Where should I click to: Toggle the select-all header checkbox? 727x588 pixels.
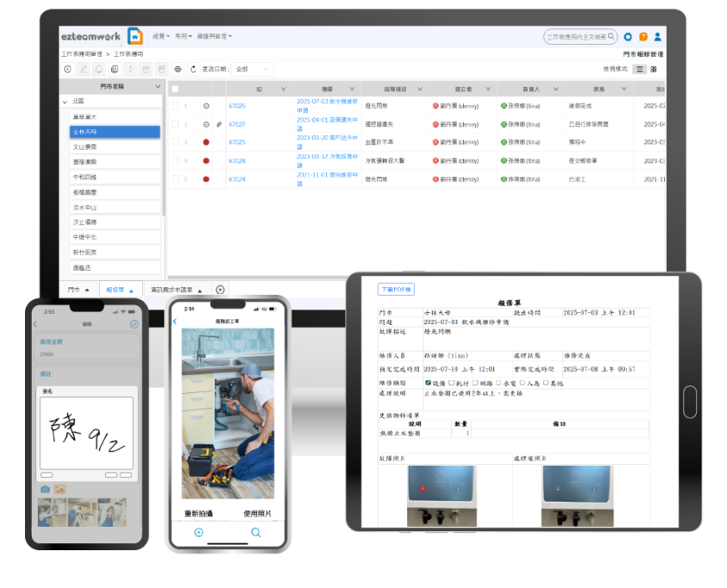176,89
